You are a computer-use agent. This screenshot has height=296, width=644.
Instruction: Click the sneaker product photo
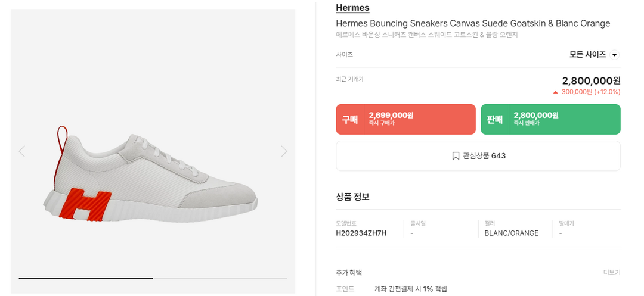152,176
